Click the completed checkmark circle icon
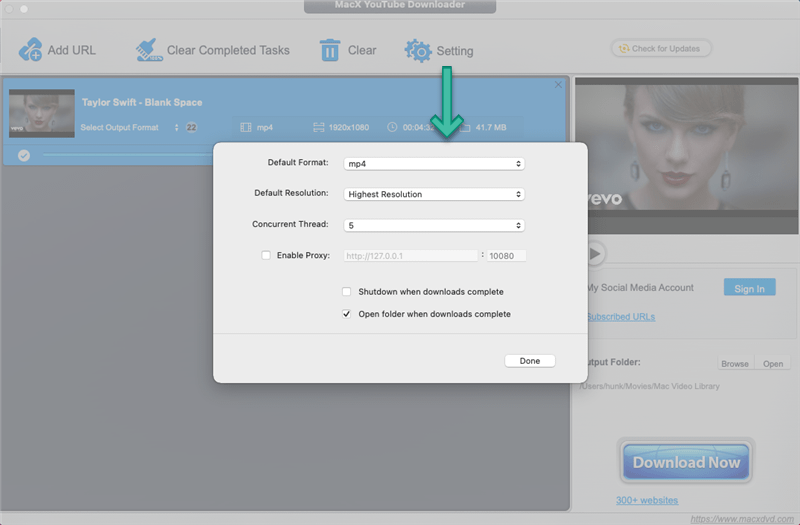 coord(24,155)
